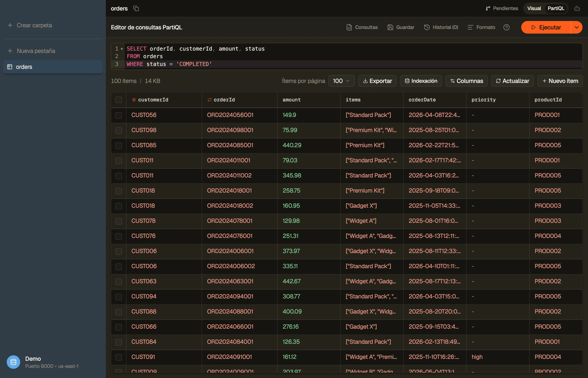Click Exportar button

(377, 81)
